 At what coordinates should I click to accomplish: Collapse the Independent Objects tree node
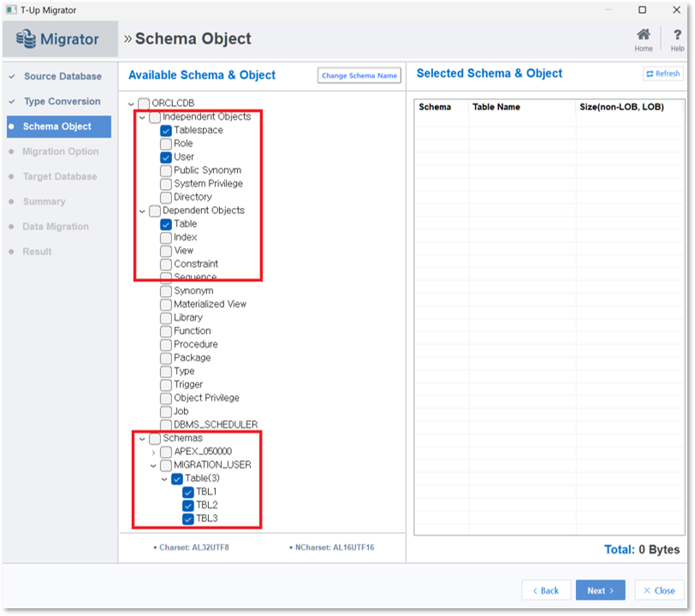142,117
